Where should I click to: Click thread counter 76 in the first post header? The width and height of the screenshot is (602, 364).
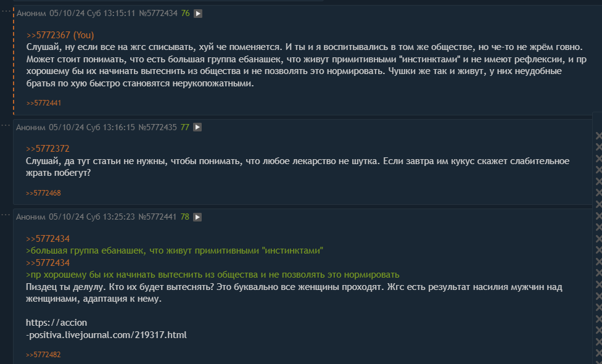(x=186, y=14)
